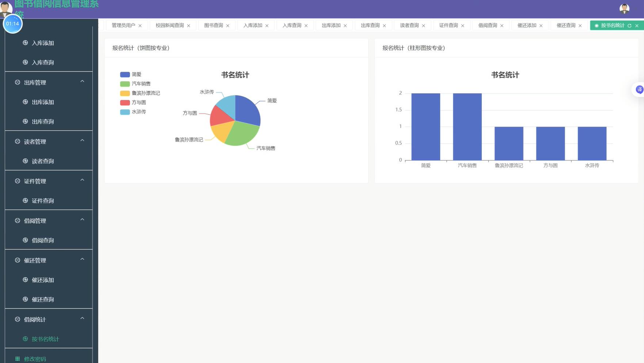Toggle the 方与圆 legend swatch
The height and width of the screenshot is (363, 644).
pos(125,102)
